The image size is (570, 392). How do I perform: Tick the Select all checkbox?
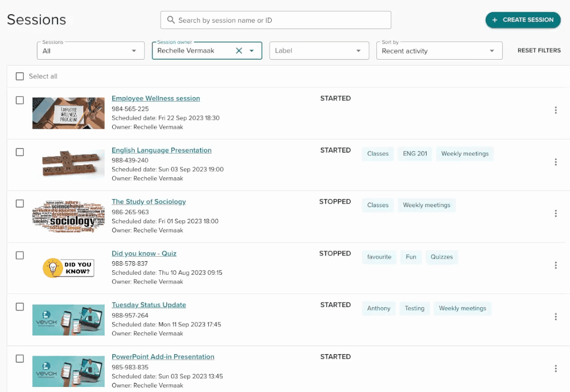(20, 76)
